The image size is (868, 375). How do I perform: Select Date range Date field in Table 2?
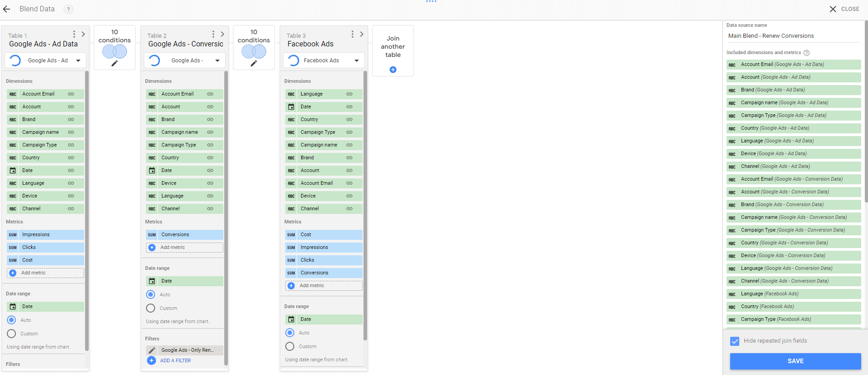click(x=185, y=281)
